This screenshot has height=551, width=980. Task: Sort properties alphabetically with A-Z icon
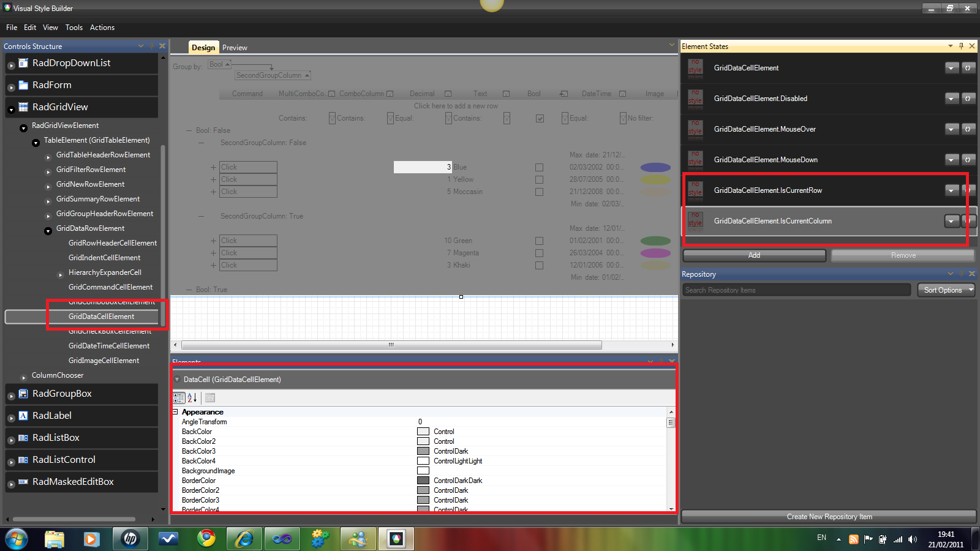pyautogui.click(x=192, y=398)
